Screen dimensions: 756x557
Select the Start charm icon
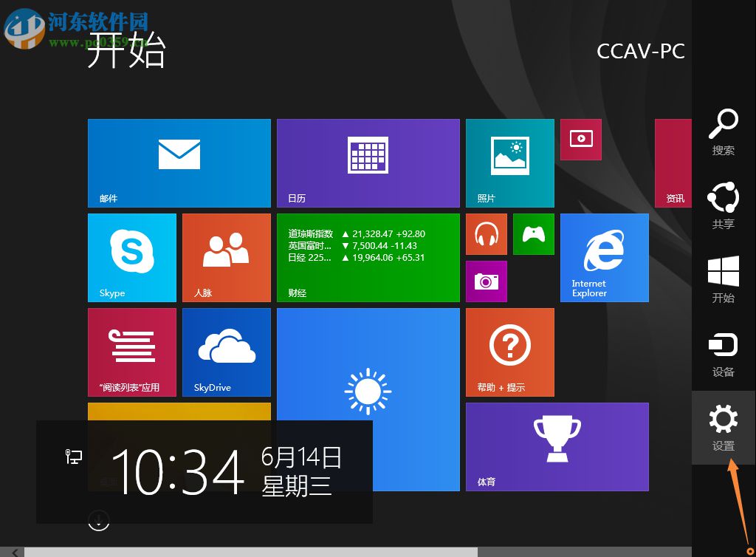pyautogui.click(x=722, y=281)
